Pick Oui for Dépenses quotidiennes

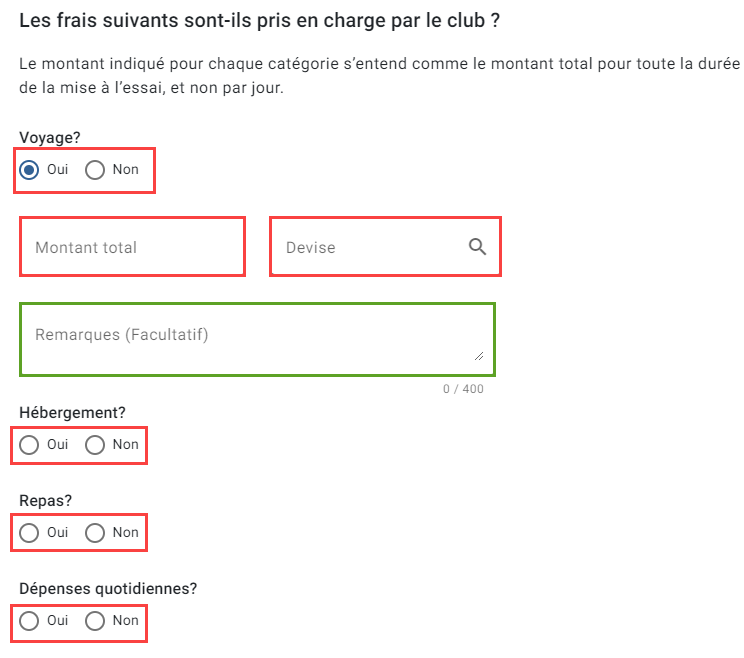pos(29,621)
